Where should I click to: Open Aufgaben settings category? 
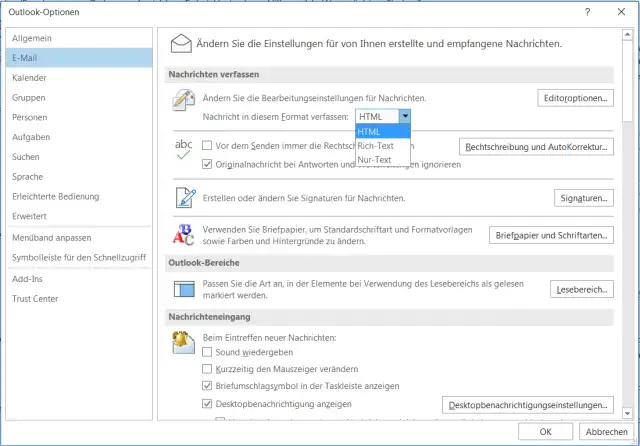tap(79, 137)
